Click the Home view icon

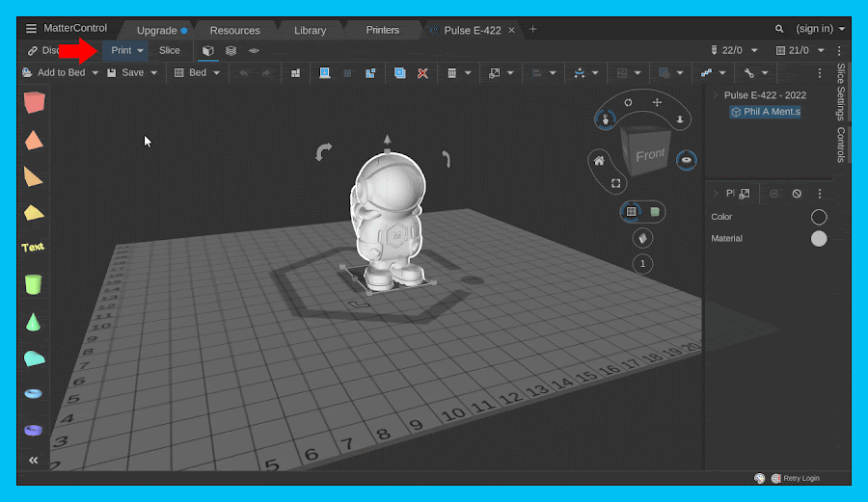click(599, 160)
